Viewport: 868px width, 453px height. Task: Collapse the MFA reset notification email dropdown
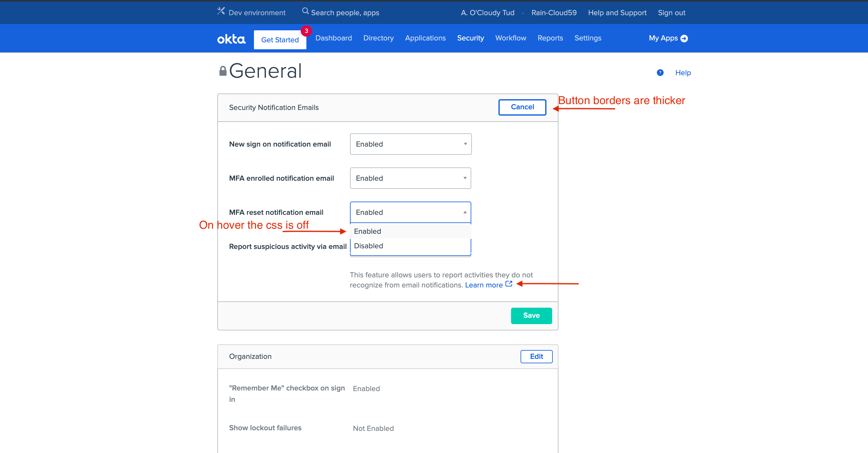(410, 212)
